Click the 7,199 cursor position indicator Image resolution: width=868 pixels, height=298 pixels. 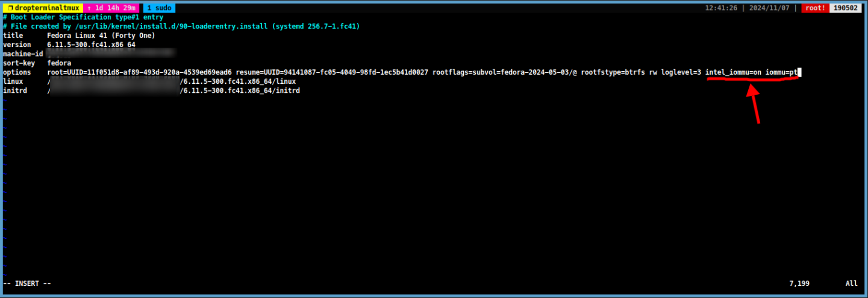pos(799,283)
